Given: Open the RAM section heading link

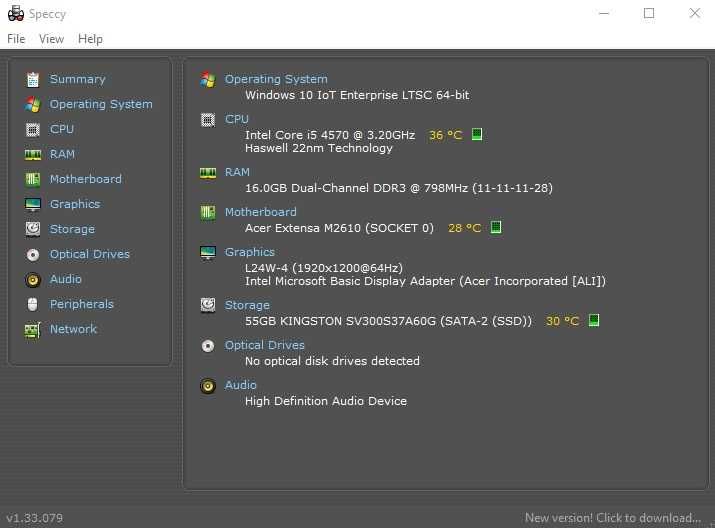Looking at the screenshot, I should (237, 172).
